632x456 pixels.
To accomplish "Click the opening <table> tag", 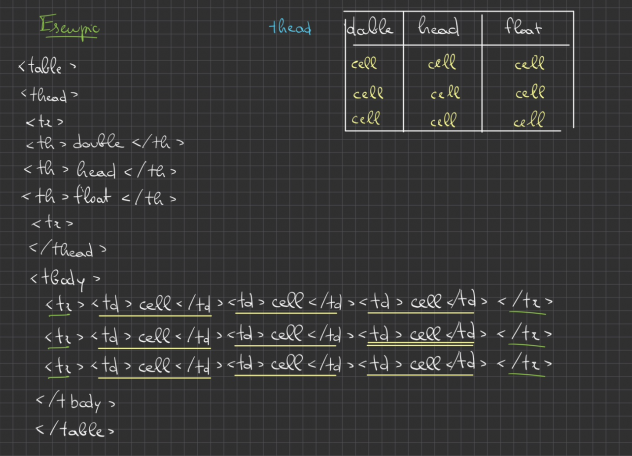I will [47, 66].
